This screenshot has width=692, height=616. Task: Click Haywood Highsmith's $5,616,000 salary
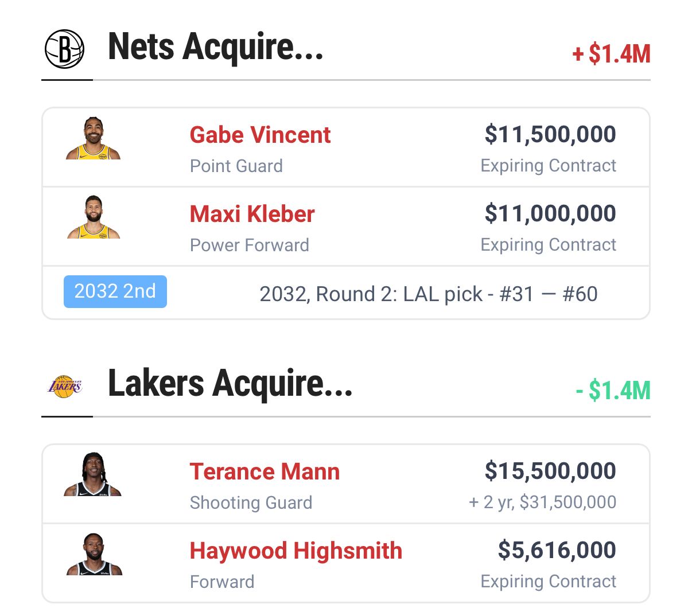pyautogui.click(x=557, y=550)
